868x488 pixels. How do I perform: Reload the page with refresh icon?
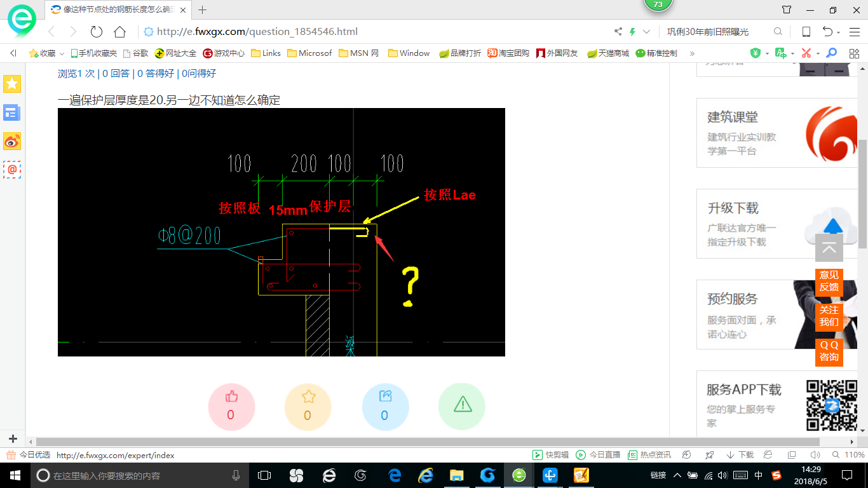click(96, 32)
